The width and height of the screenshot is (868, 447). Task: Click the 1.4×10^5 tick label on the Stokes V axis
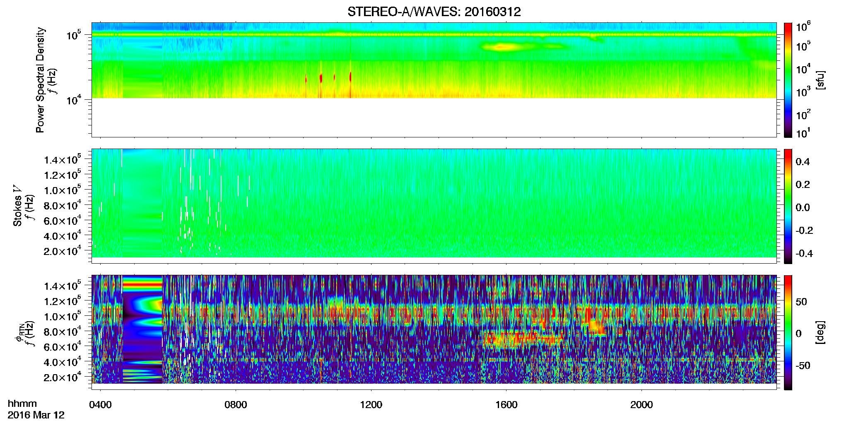62,160
